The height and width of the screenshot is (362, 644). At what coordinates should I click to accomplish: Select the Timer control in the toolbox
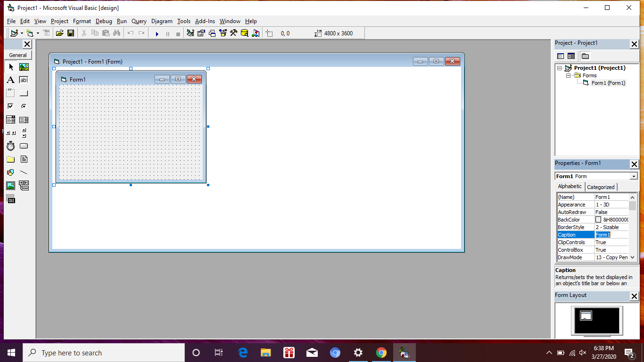point(11,146)
